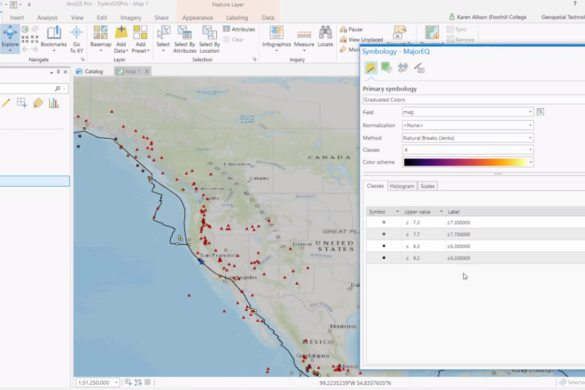Open the map scale dropdown 1:31,250,000

[x=98, y=383]
